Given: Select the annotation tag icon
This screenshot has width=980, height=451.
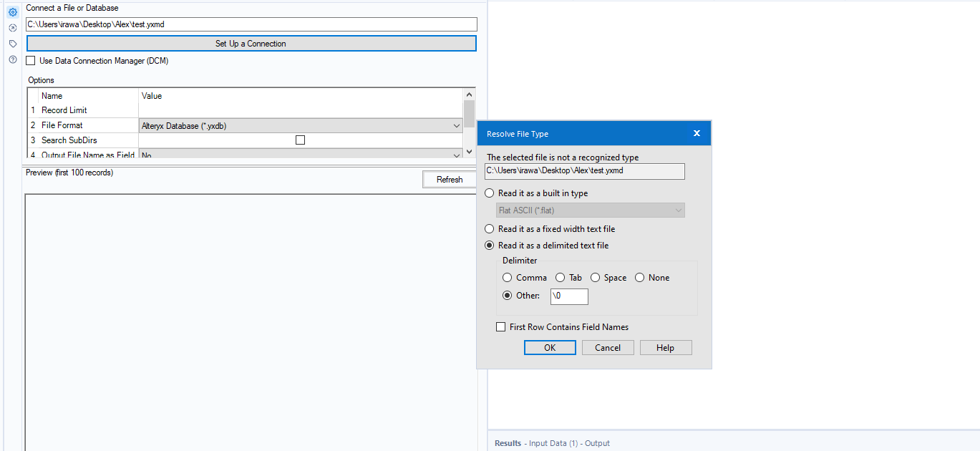Looking at the screenshot, I should (11, 43).
